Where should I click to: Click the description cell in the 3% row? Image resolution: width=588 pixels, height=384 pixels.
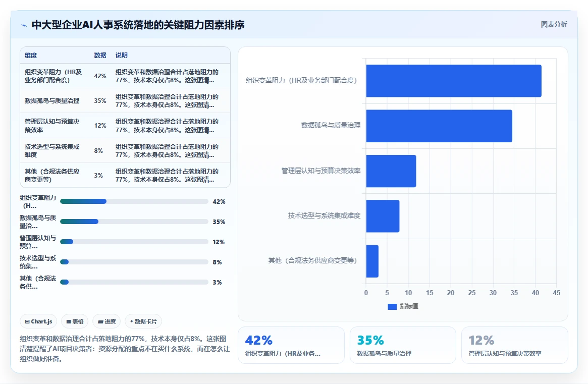170,175
